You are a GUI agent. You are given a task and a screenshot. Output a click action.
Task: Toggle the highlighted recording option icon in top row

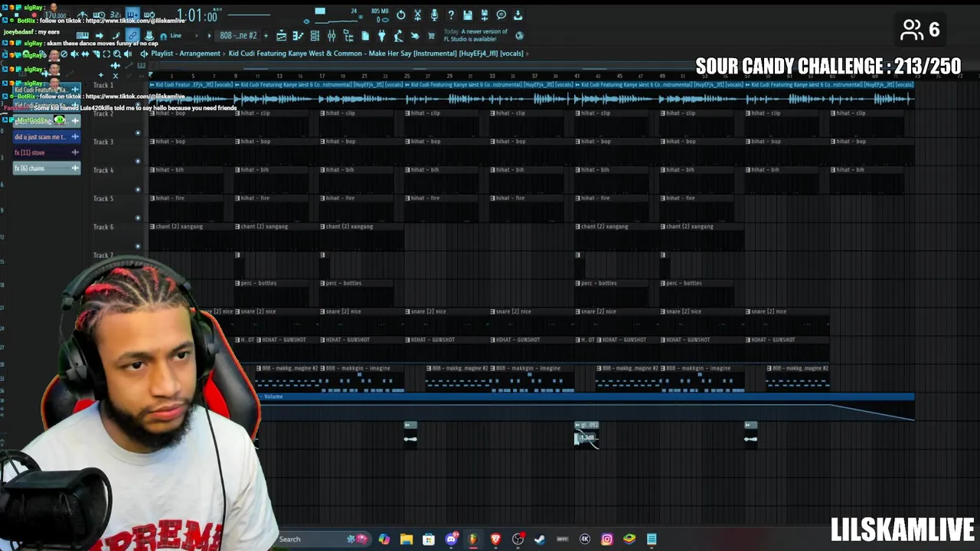click(x=132, y=15)
